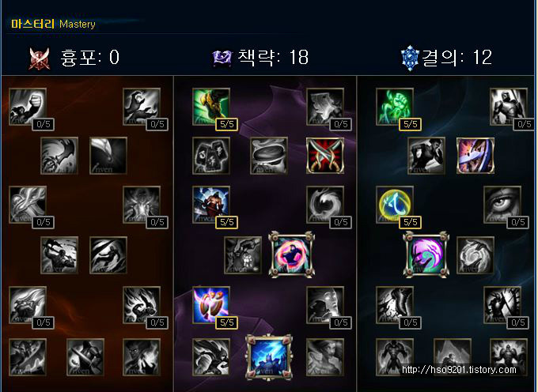The height and width of the screenshot is (392, 538).
Task: Click the blue lightning castle keystone icon
Action: click(x=269, y=357)
